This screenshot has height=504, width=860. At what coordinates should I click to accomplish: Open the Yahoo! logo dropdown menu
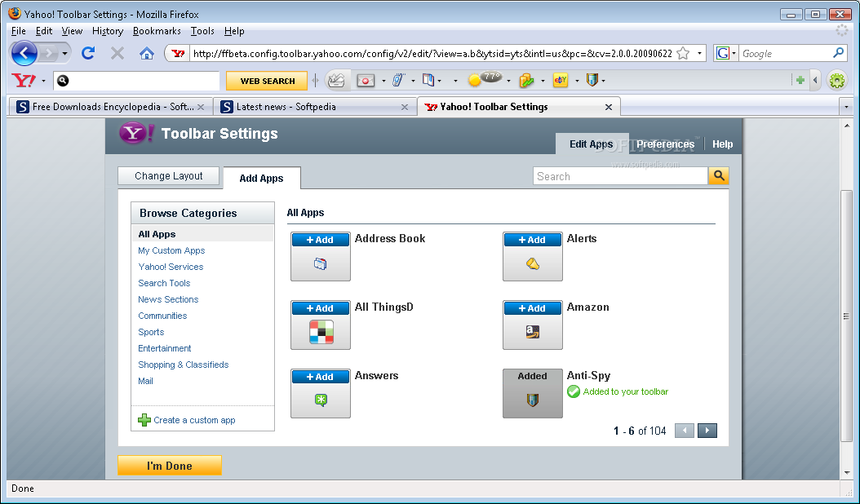point(43,81)
